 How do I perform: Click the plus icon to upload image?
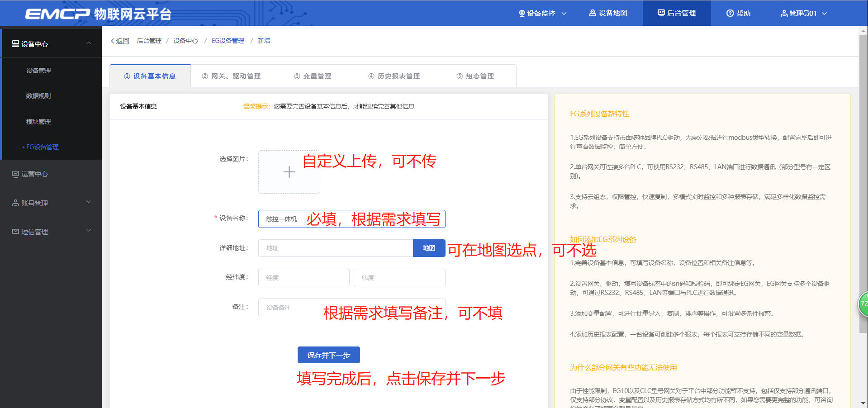tap(289, 172)
